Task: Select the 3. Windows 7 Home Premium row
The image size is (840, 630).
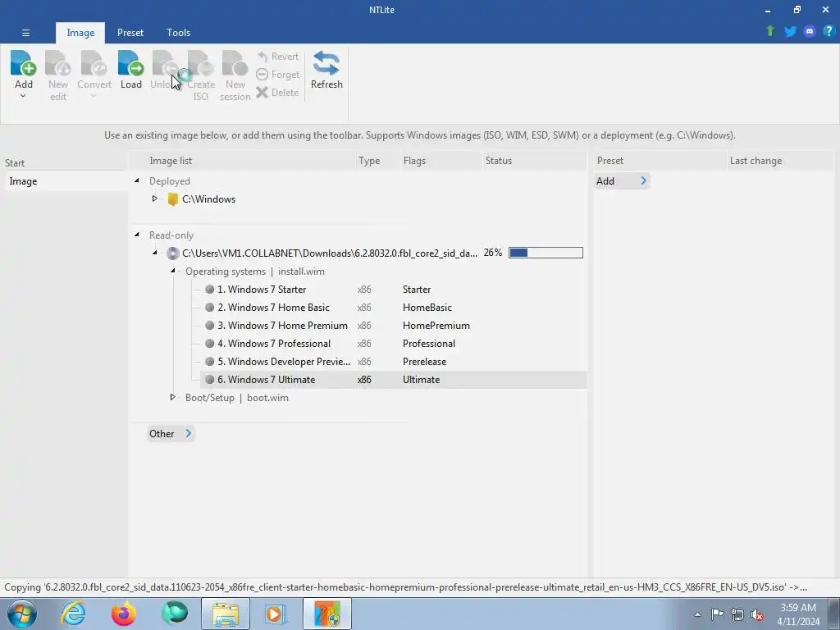Action: pos(393,326)
